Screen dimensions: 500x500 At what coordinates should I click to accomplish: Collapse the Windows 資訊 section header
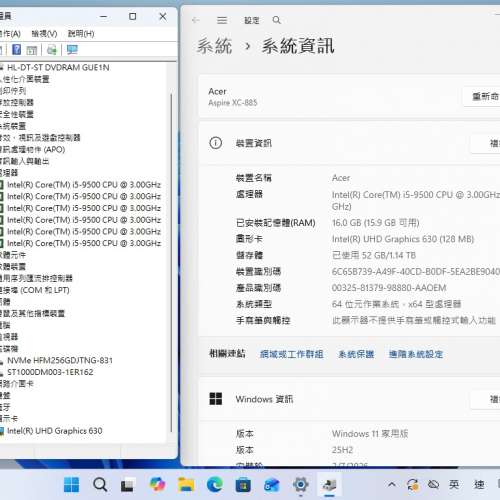click(349, 399)
